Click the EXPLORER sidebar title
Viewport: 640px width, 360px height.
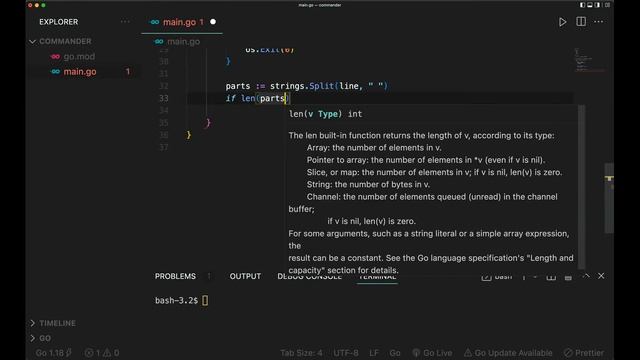[x=58, y=22]
